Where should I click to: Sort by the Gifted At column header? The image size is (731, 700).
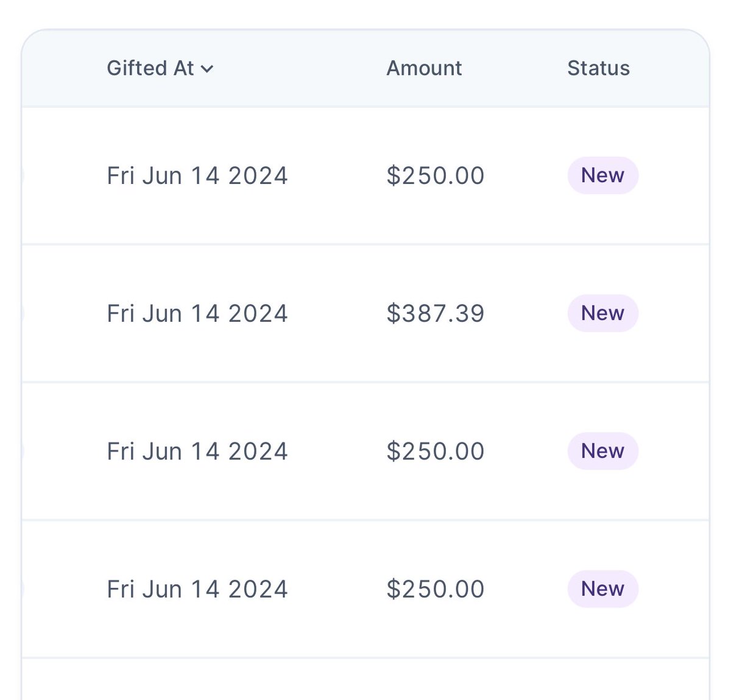click(150, 68)
